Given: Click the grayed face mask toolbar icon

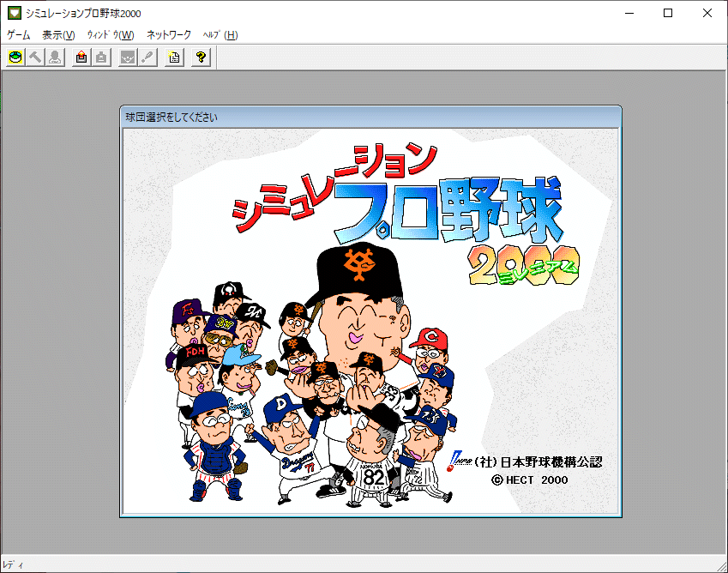Looking at the screenshot, I should 128,57.
